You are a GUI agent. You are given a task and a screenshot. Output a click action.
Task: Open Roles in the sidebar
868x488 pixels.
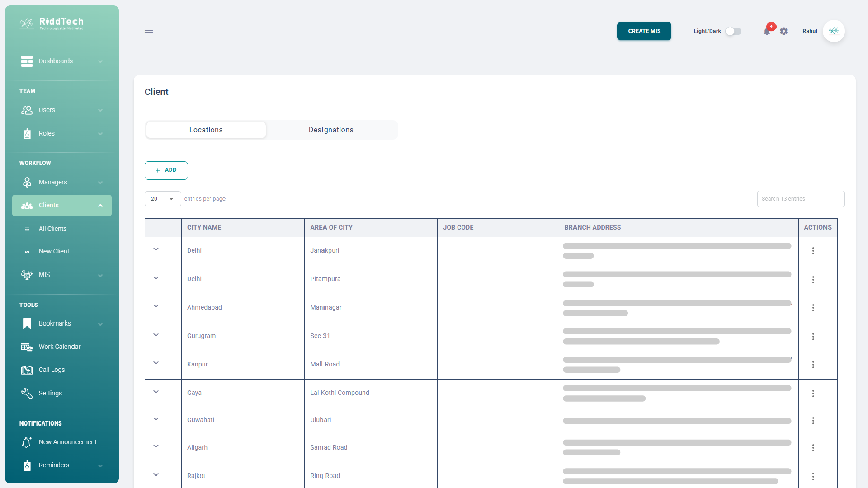point(62,133)
